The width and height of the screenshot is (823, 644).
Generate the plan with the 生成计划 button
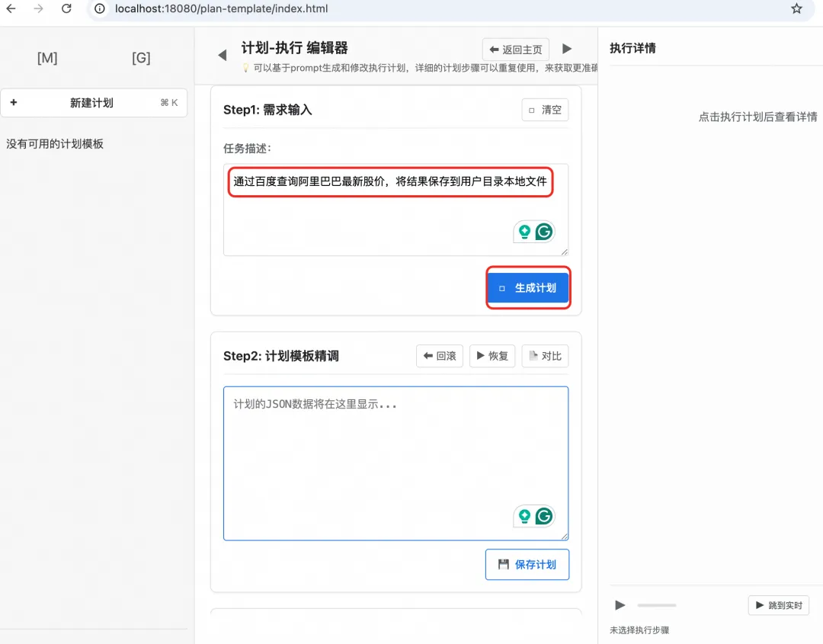(x=527, y=287)
